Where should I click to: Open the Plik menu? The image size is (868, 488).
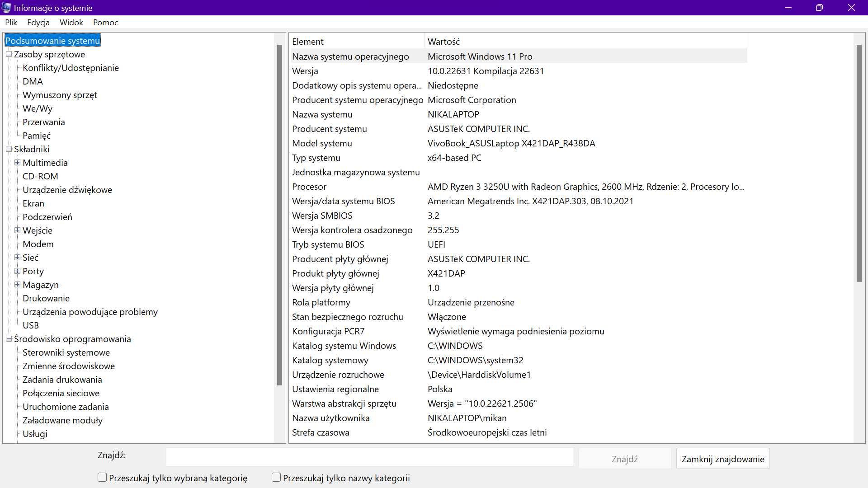click(11, 23)
